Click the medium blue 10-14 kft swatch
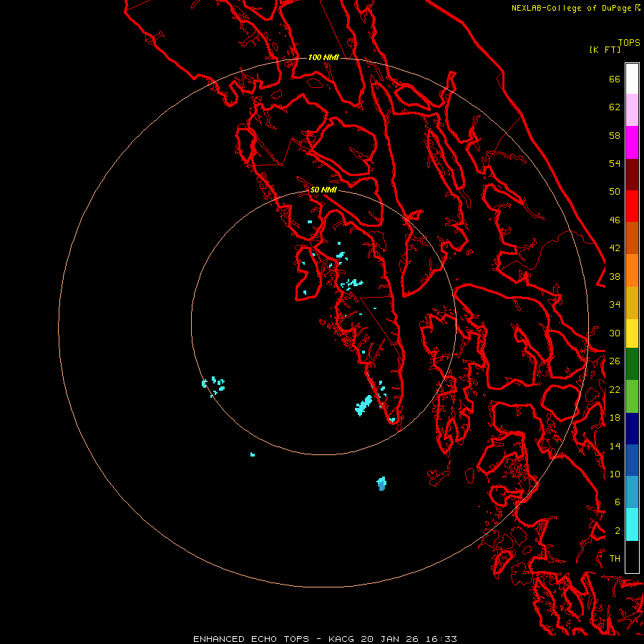644x644 pixels. tap(632, 460)
